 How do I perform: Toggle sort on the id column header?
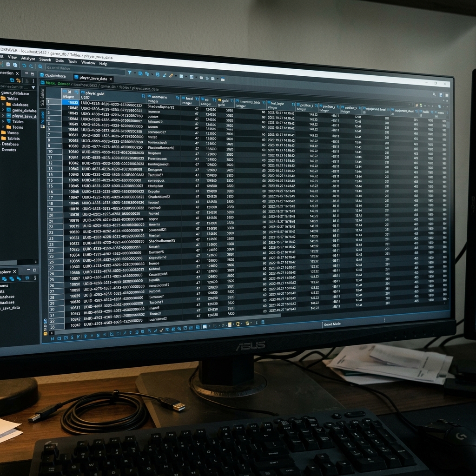tap(77, 92)
